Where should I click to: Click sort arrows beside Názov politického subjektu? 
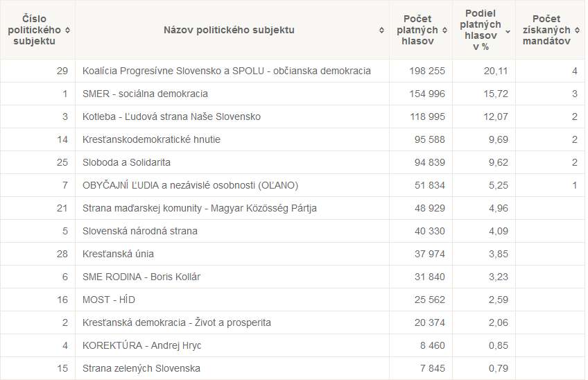click(x=381, y=30)
